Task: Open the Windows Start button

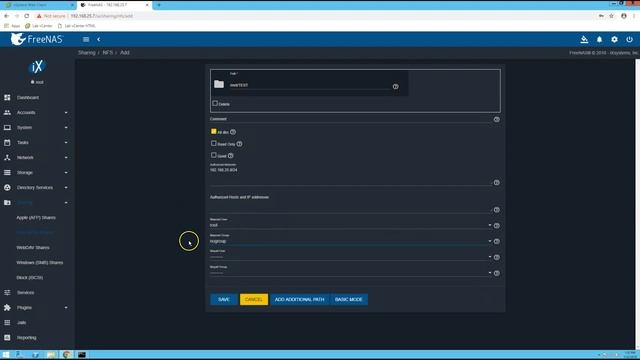Action: 6,354
